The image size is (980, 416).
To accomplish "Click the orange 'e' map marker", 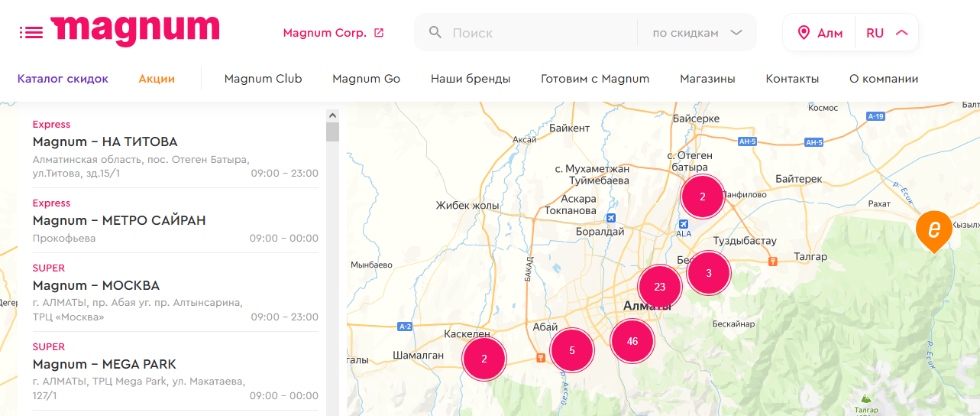I will pos(933,230).
